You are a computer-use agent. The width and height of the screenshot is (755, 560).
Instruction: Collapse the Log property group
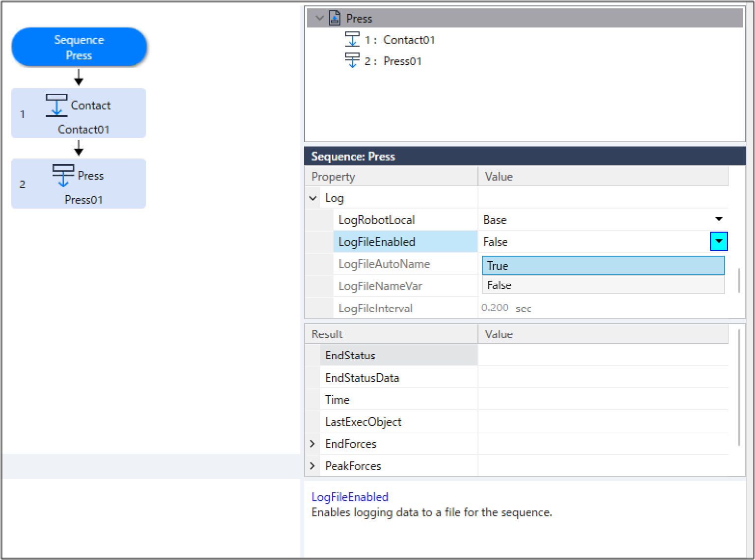point(313,198)
